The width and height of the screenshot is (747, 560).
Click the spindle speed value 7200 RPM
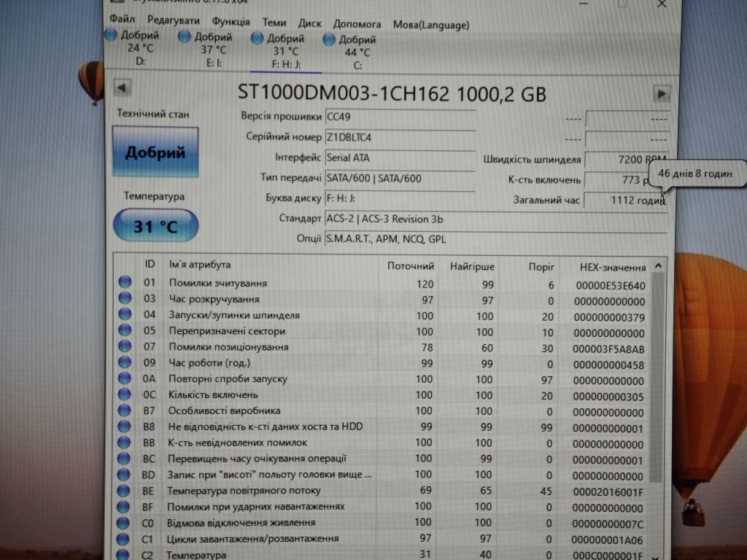pos(626,160)
